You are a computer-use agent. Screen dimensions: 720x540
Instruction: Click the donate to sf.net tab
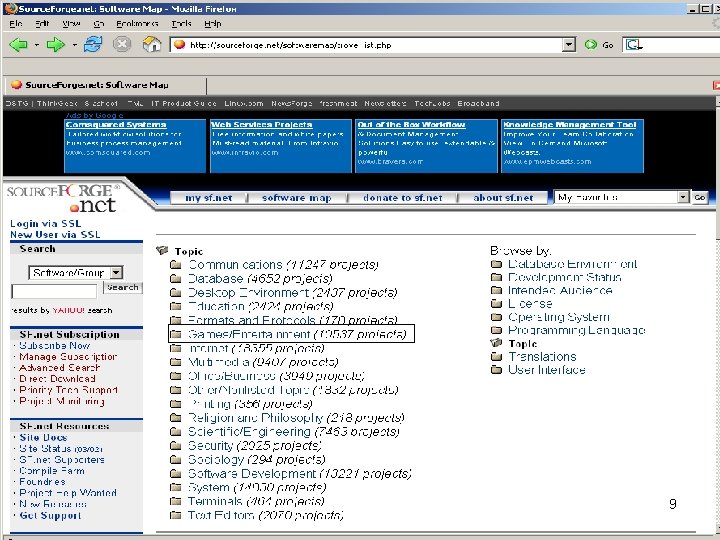click(x=403, y=198)
